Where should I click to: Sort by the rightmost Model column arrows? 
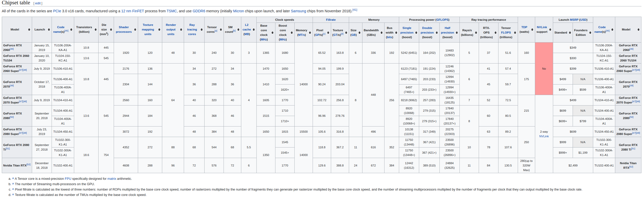tap(638, 30)
